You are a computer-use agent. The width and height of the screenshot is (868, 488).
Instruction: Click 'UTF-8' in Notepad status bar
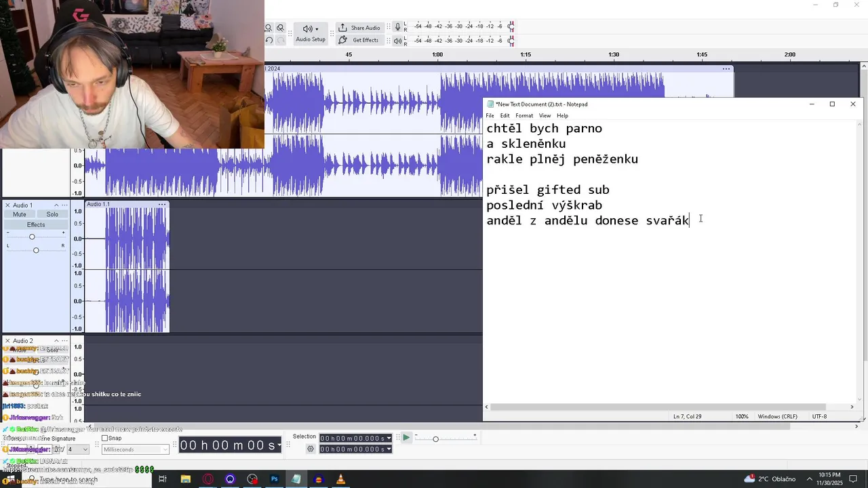tap(819, 416)
